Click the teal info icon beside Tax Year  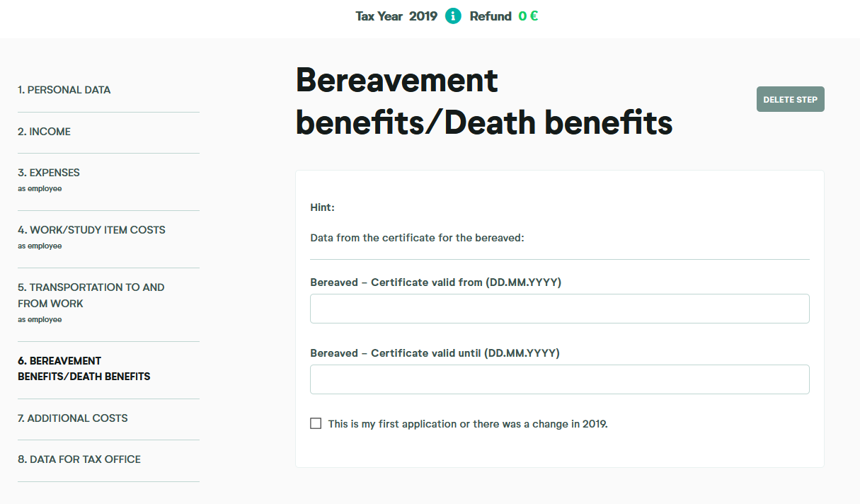[x=453, y=16]
